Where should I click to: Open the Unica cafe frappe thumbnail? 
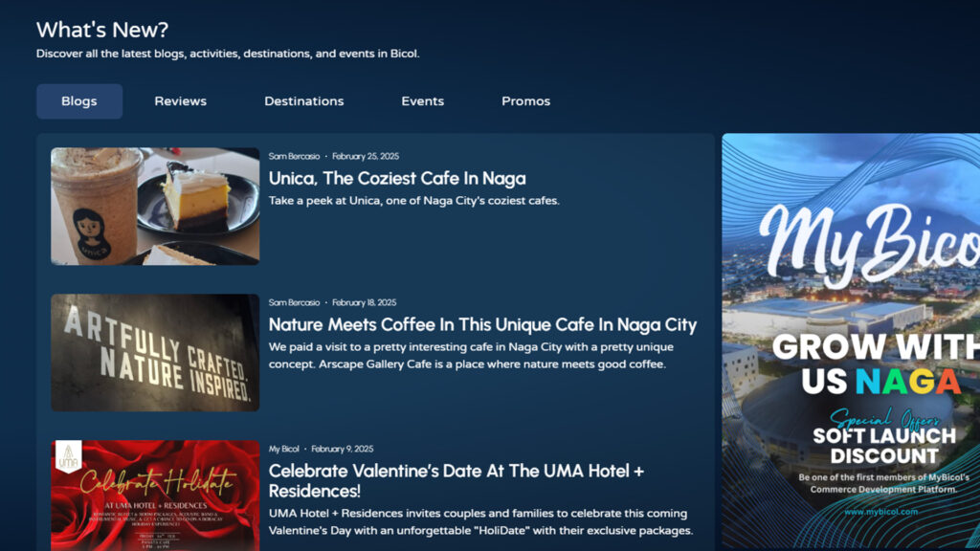coord(155,207)
